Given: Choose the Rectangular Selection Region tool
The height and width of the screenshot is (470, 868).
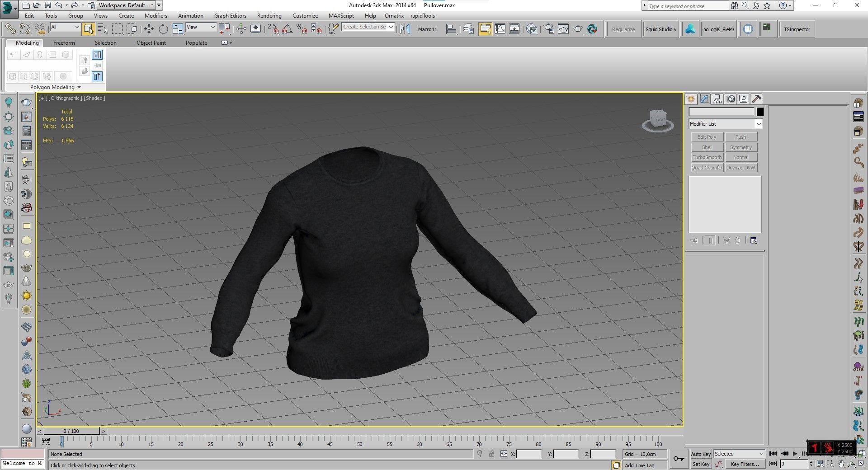Looking at the screenshot, I should point(118,29).
